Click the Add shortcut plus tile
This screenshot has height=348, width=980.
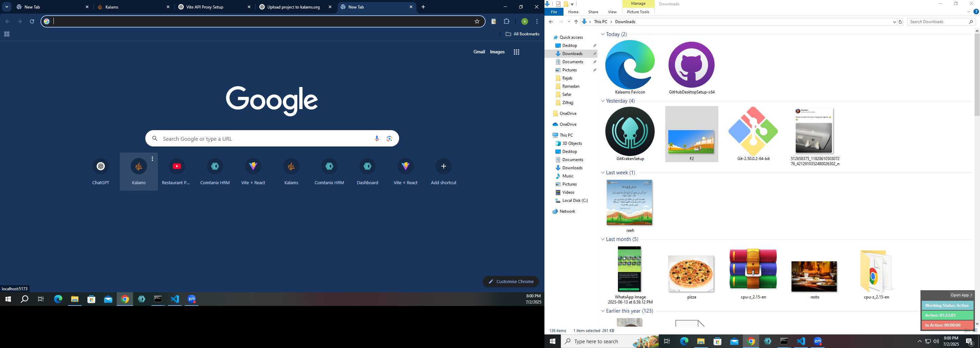point(444,172)
